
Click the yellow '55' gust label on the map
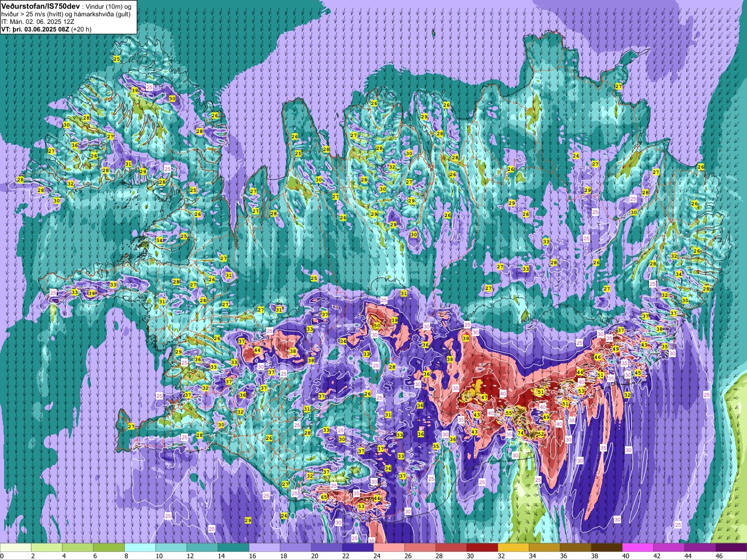pos(509,413)
